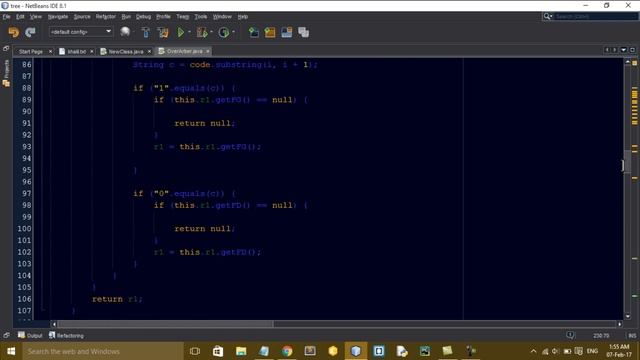The image size is (640, 360).
Task: Expand the Run button dropdown arrow
Action: tap(189, 32)
